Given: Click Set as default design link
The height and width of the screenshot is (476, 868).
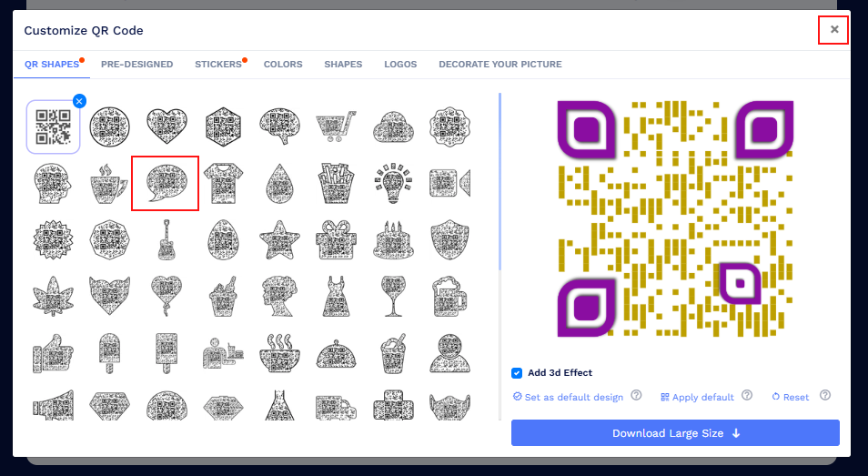Looking at the screenshot, I should pyautogui.click(x=569, y=397).
